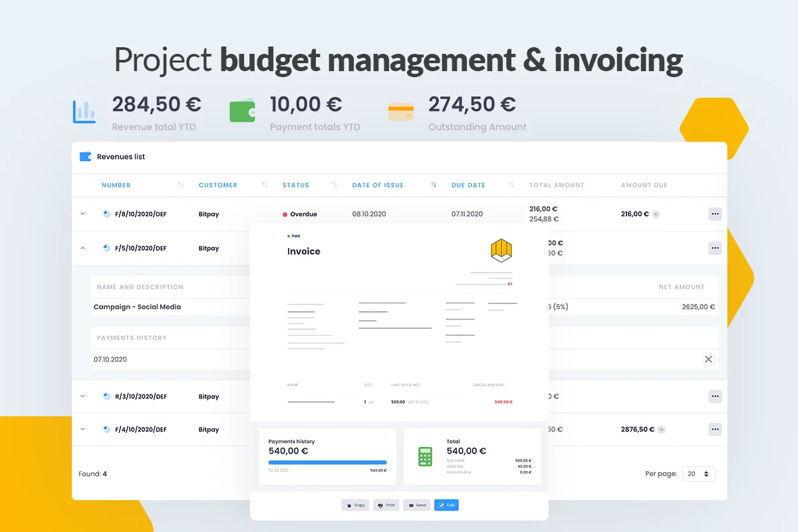Click the 08.10.2020 date of issue
This screenshot has width=798, height=532.
click(x=369, y=214)
